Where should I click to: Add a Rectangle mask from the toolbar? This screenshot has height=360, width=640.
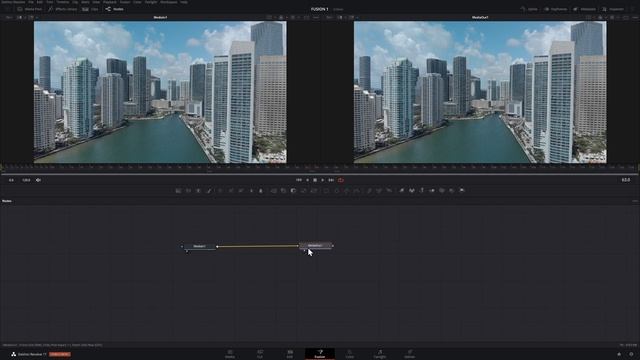point(326,190)
